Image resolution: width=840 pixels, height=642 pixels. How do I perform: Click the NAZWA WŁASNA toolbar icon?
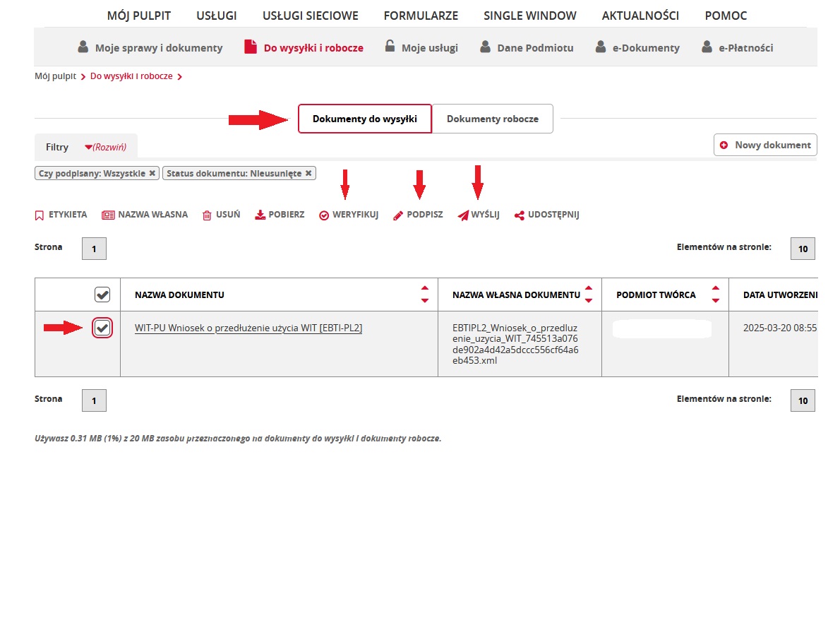(108, 215)
